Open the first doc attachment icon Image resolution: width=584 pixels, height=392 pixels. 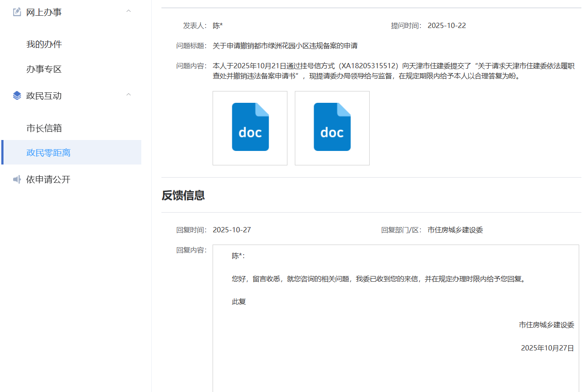coord(250,128)
